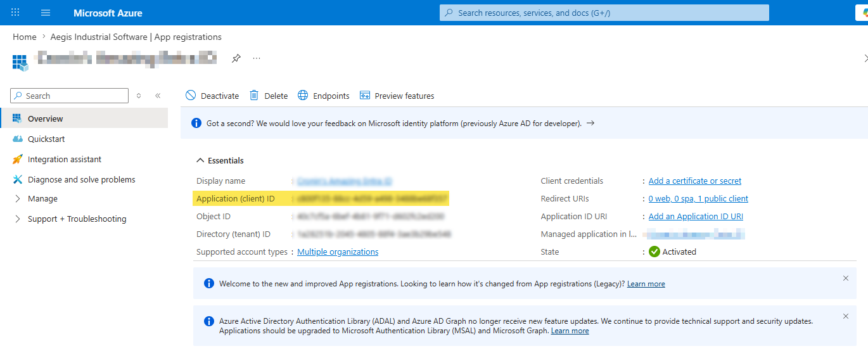Click the Activated green check icon
Image resolution: width=868 pixels, height=351 pixels.
click(654, 252)
